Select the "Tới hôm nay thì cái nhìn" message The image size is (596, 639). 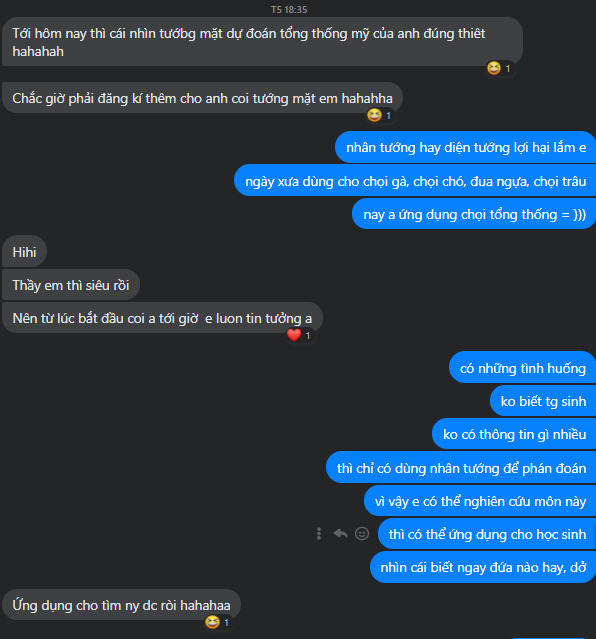pyautogui.click(x=263, y=42)
